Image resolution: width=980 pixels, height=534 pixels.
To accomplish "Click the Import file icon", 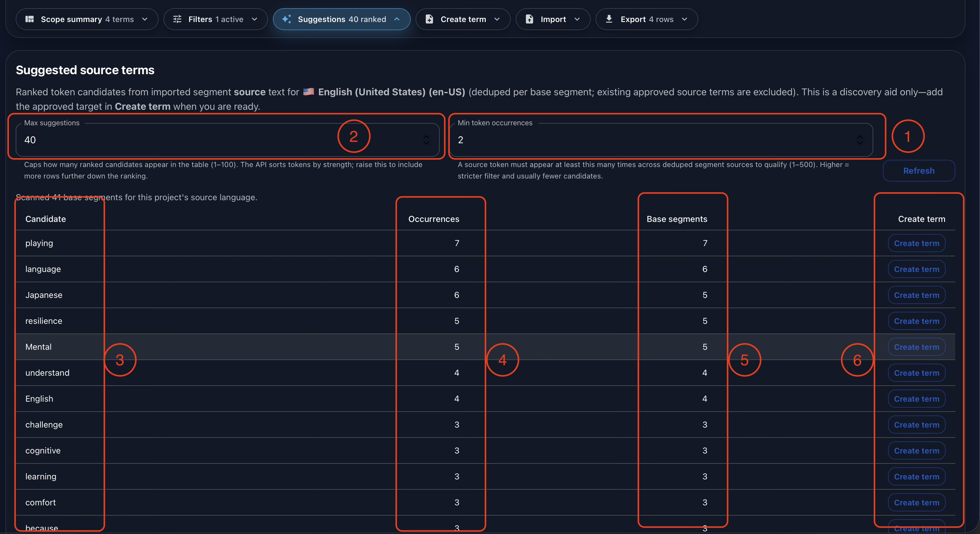I will point(529,19).
